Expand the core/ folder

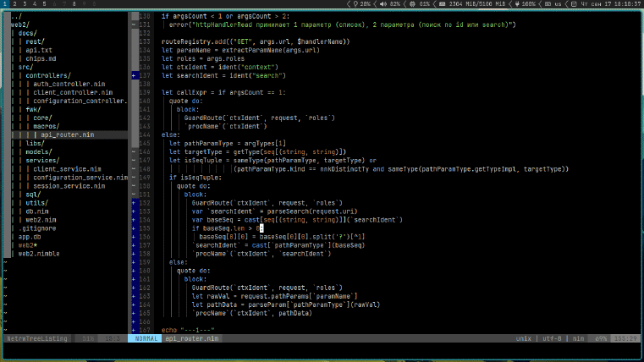[42, 118]
